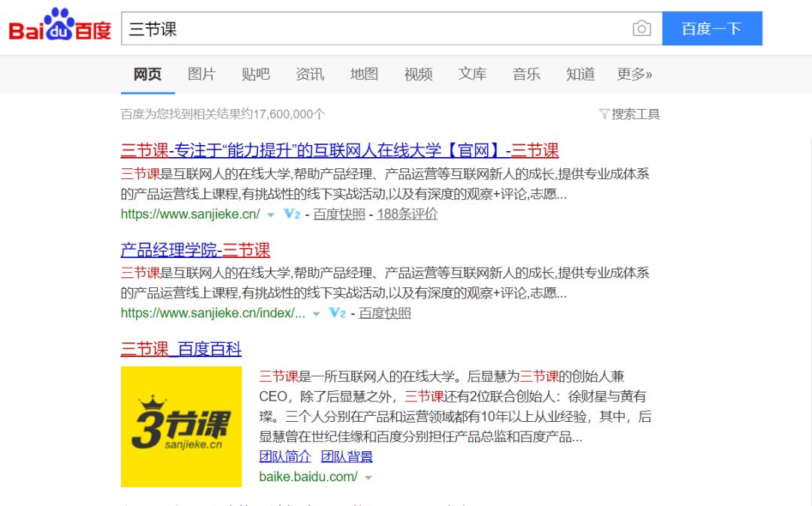Open 三节课 official site result title
Image resolution: width=812 pixels, height=506 pixels.
tap(340, 150)
